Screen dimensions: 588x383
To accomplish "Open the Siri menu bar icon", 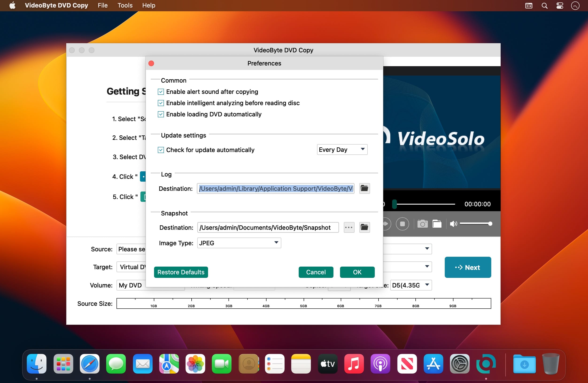I will [x=575, y=5].
